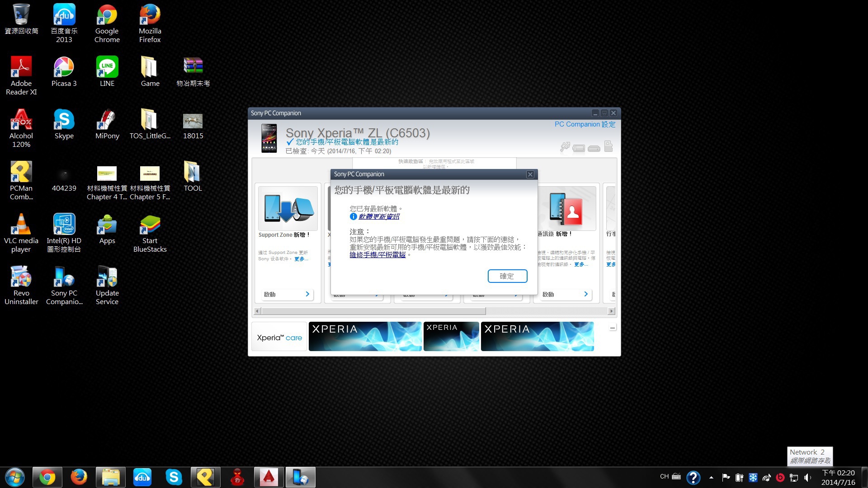Open the Windows Start menu
This screenshot has height=488, width=868.
pyautogui.click(x=15, y=477)
